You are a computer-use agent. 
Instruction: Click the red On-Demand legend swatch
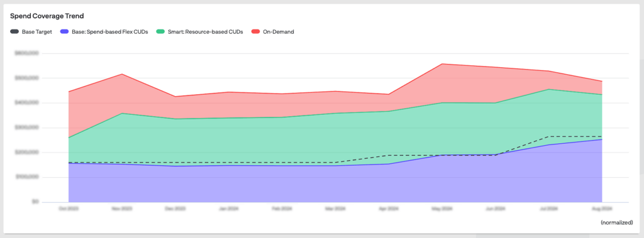pos(255,31)
